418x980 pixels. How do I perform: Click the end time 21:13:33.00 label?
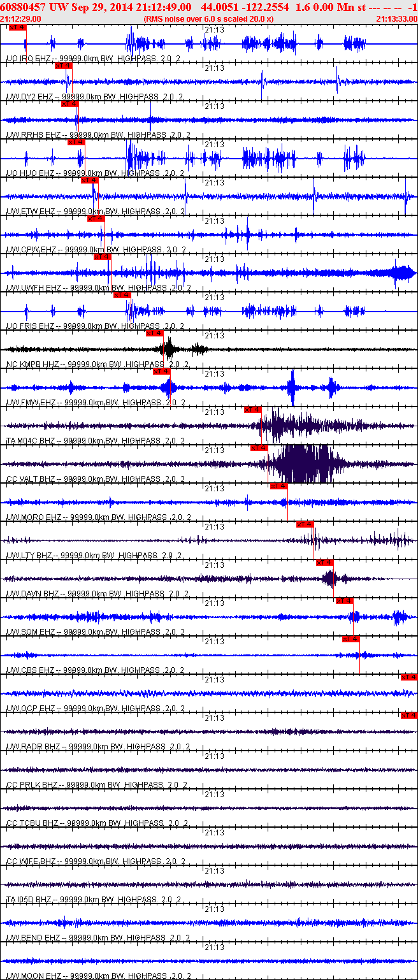click(396, 19)
